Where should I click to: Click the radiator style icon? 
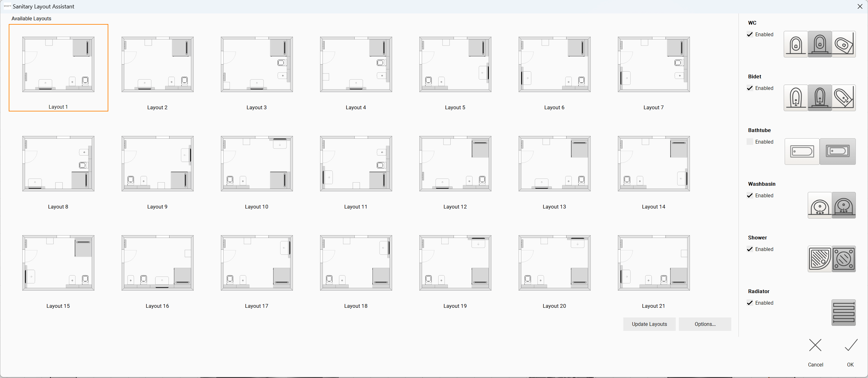pos(844,312)
